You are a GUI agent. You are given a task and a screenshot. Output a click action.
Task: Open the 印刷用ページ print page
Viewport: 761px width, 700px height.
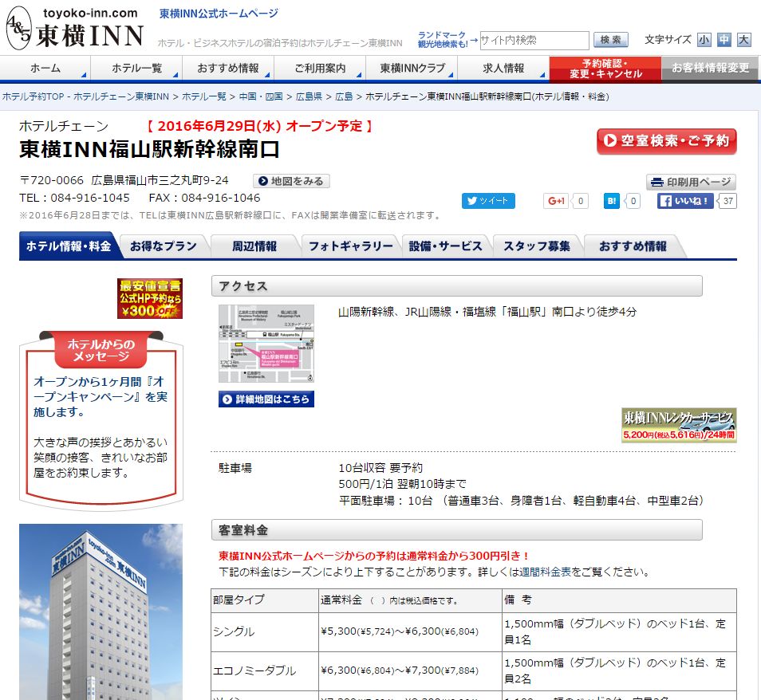click(691, 182)
